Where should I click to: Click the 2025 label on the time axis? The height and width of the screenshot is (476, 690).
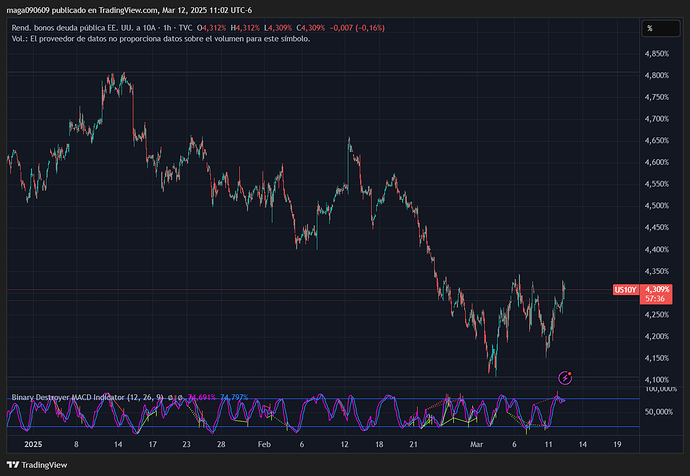(33, 444)
